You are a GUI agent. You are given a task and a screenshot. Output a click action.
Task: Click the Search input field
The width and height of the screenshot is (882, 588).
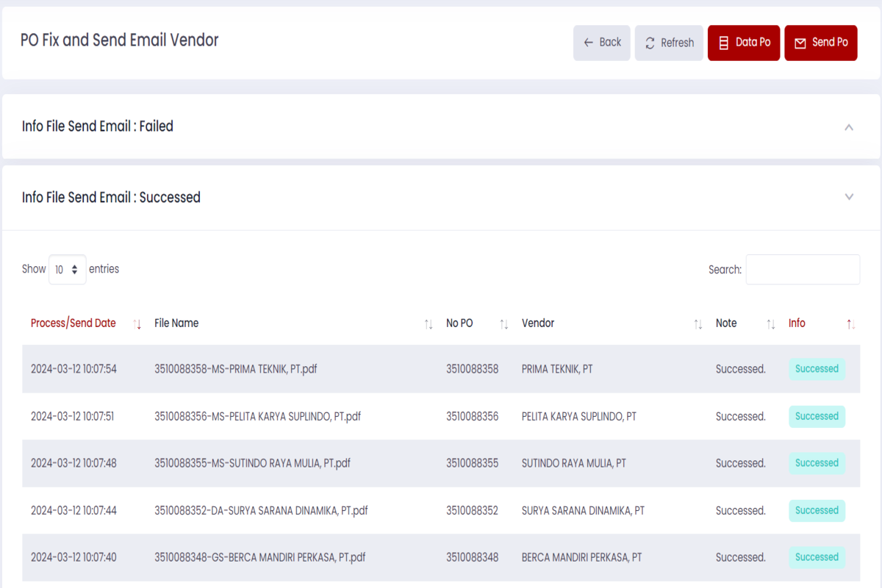(803, 270)
